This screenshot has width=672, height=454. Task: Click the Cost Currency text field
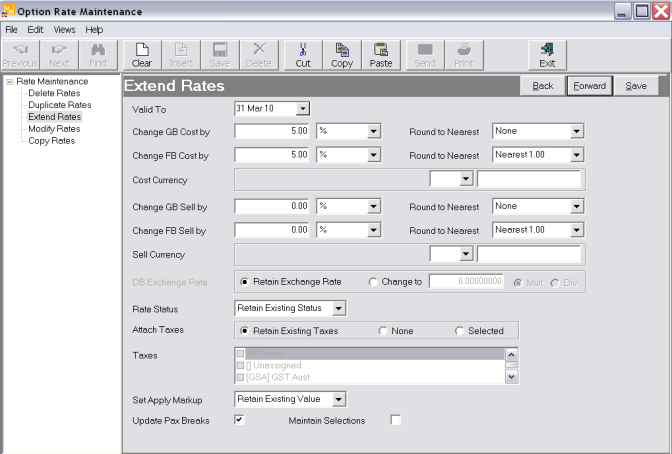[529, 179]
